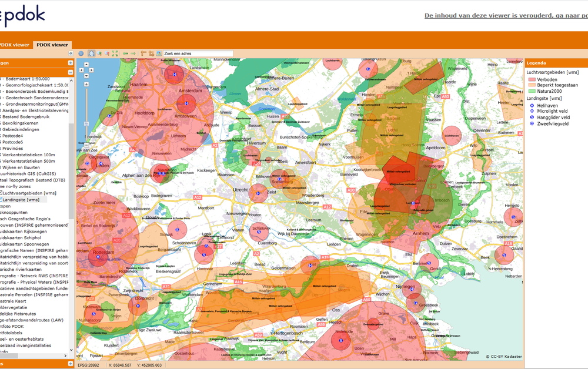Select Vierkantstatistieken 500m layer entry
The height and width of the screenshot is (369, 588).
tap(28, 161)
